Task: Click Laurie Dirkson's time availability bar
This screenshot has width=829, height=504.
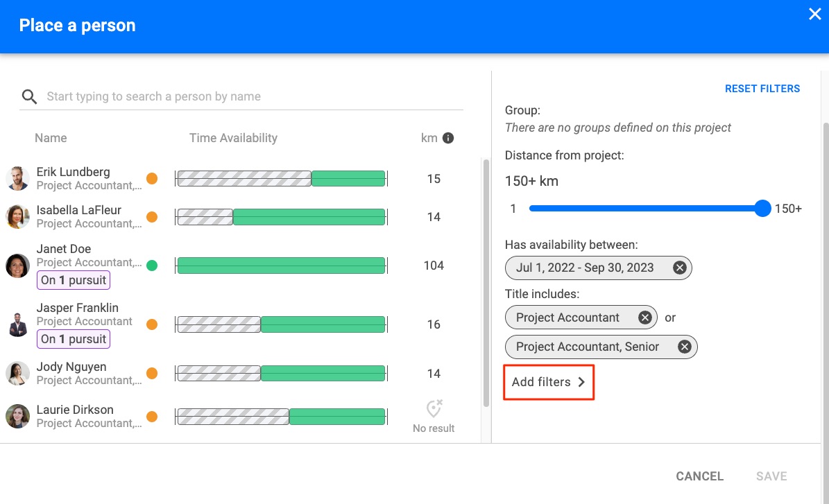Action: (281, 416)
